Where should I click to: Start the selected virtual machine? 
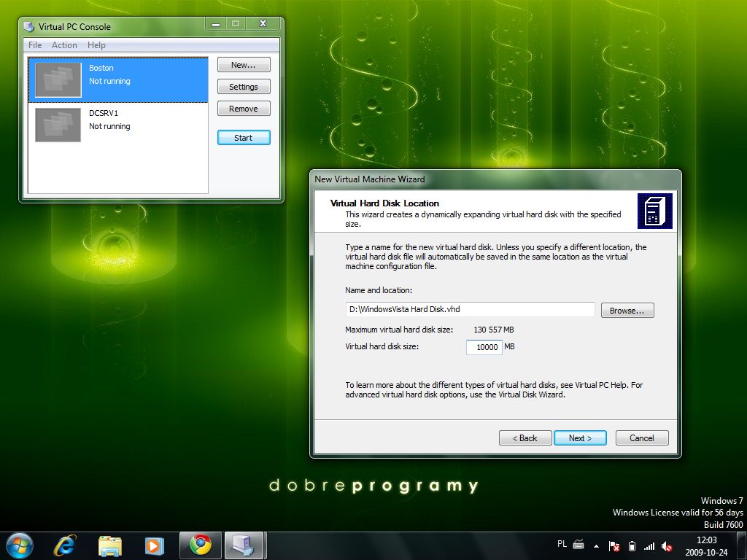pos(244,138)
